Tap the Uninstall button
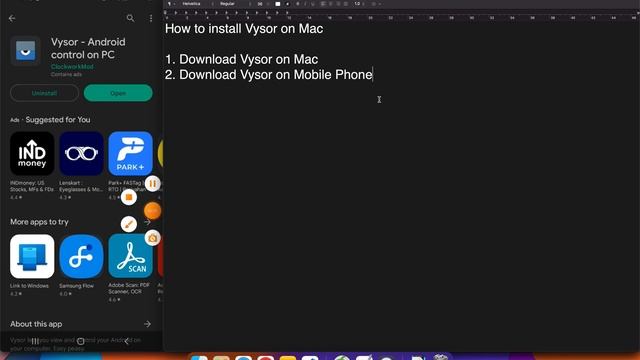640x360 pixels. [44, 93]
